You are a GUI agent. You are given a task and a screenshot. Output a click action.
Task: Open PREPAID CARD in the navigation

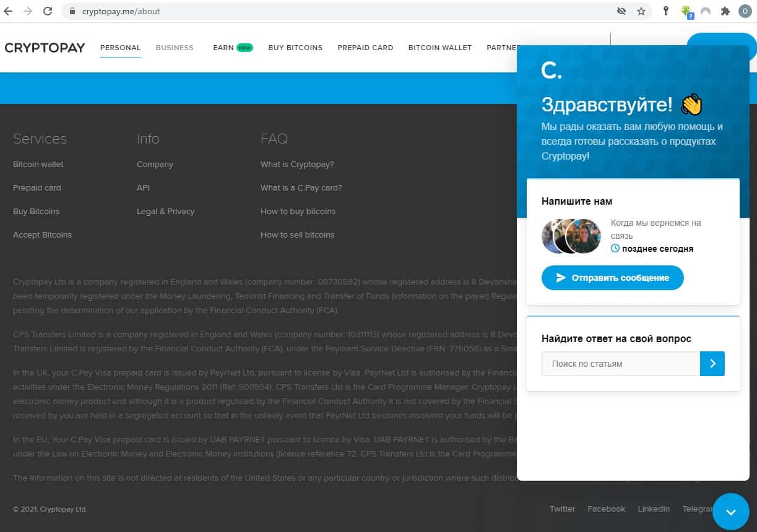click(365, 48)
